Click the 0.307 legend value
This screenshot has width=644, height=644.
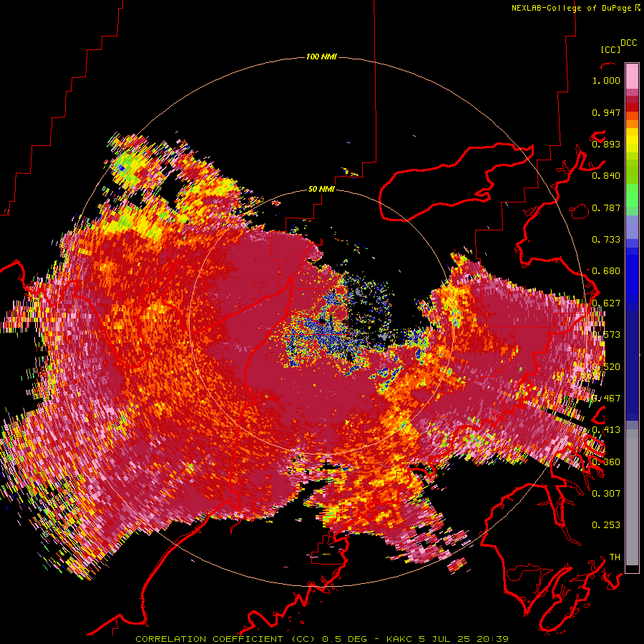click(x=606, y=493)
